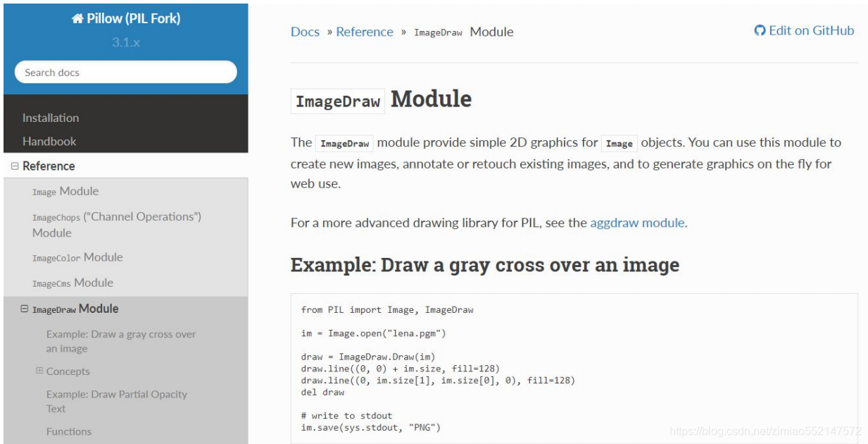Go to the Image Module page
The height and width of the screenshot is (444, 868).
[65, 191]
